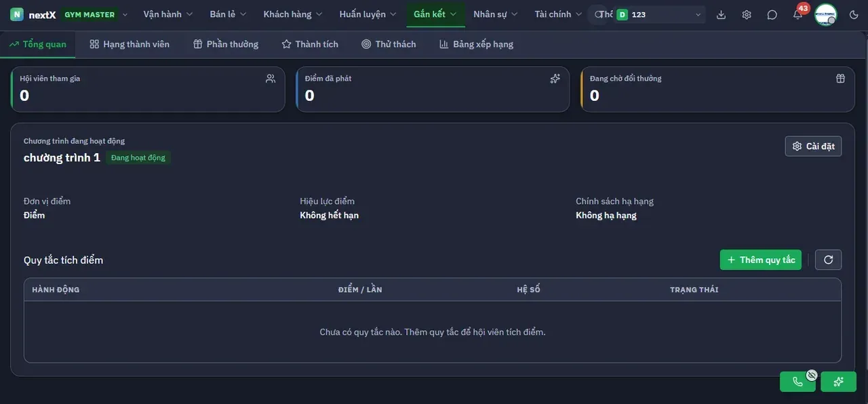Click the HÀNH ĐỘNG column header

56,289
